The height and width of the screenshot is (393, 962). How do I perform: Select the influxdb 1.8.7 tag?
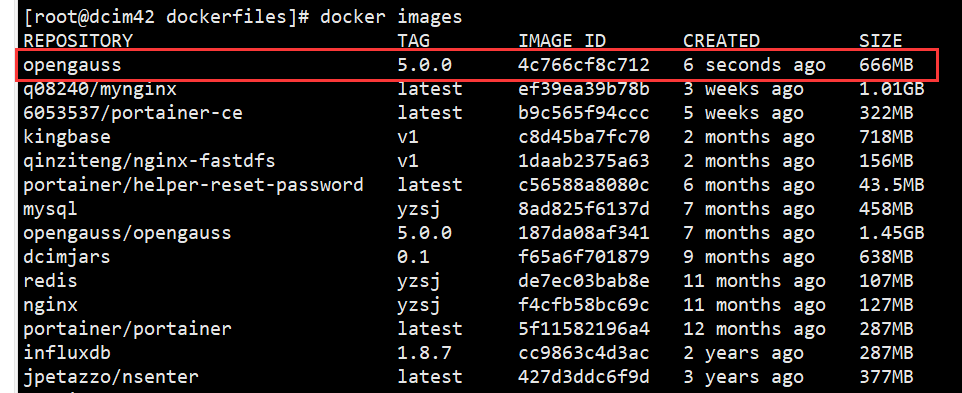pyautogui.click(x=425, y=353)
